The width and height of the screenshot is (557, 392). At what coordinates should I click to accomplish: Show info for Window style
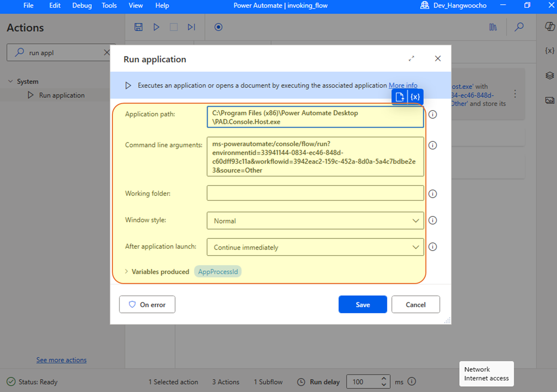[433, 220]
